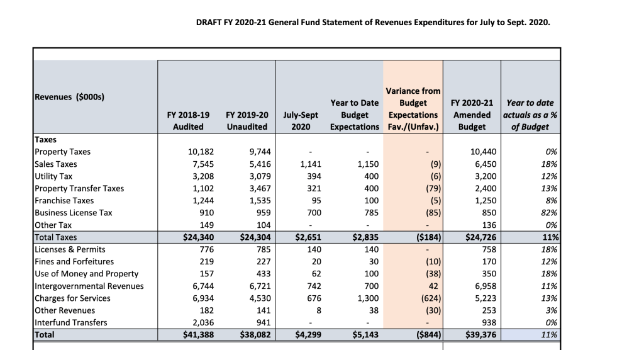
Task: Click the FY 2018-19 Audited column header
Action: click(188, 121)
